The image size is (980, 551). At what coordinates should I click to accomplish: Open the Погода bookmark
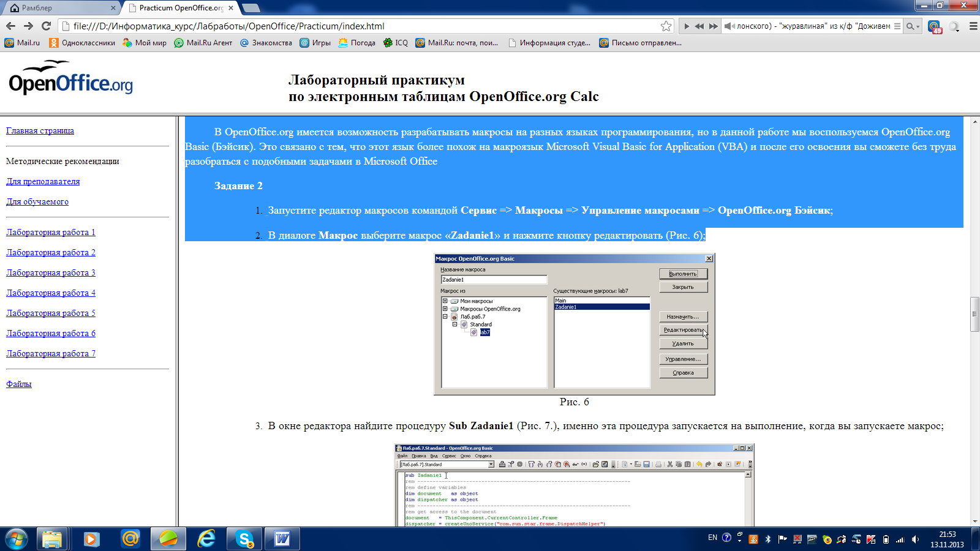(356, 43)
